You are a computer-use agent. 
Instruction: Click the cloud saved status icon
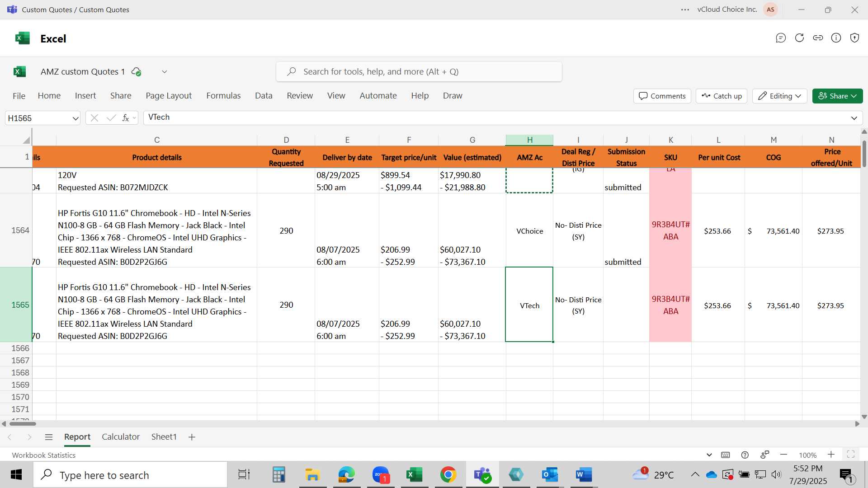[x=136, y=72]
